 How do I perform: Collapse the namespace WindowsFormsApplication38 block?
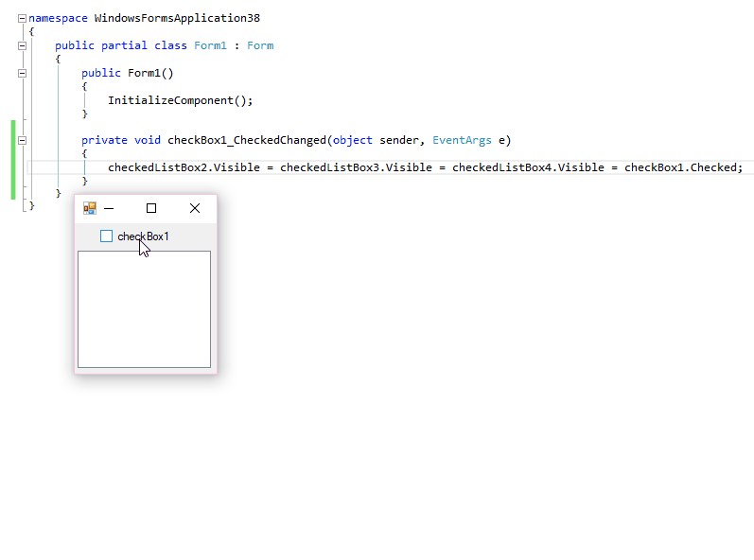(22, 18)
